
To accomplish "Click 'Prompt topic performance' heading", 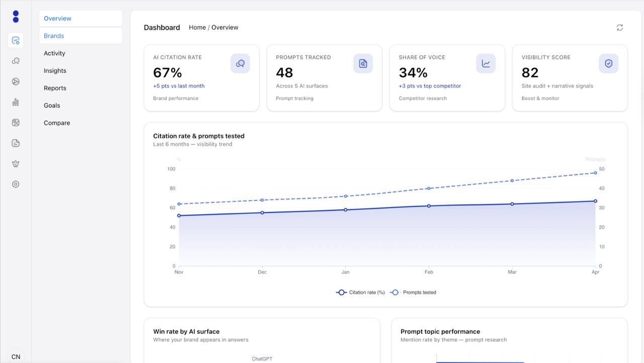I will click(x=440, y=332).
